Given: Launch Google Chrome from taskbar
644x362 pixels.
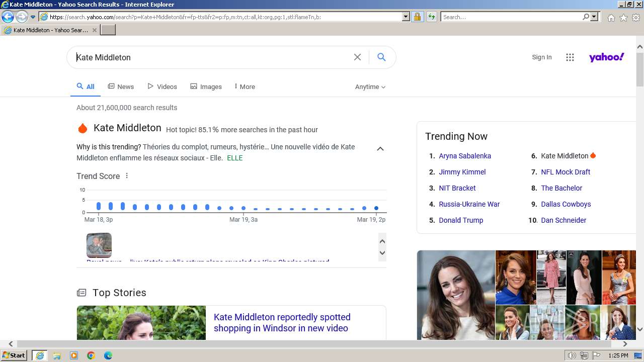Looking at the screenshot, I should click(x=91, y=355).
